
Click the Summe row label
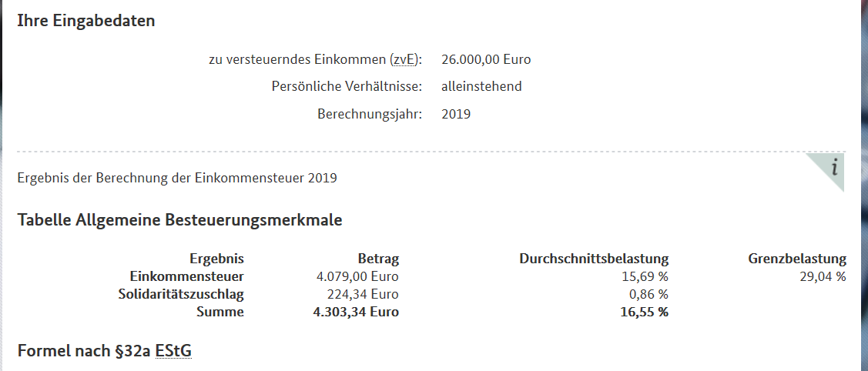[220, 312]
